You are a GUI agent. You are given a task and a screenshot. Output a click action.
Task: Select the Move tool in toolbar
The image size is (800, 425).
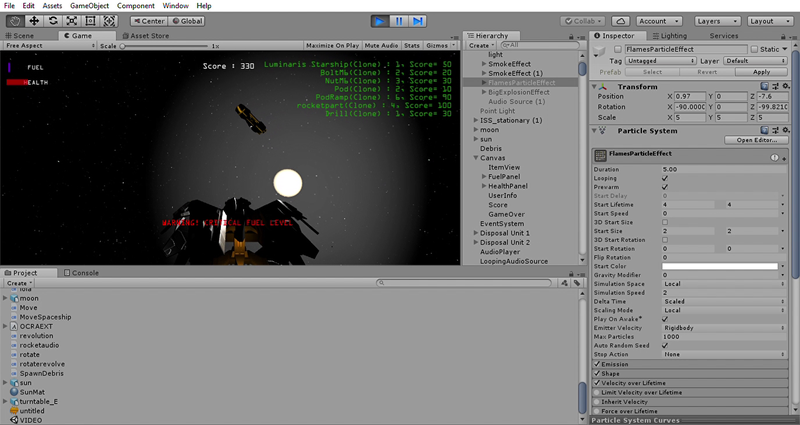point(33,20)
